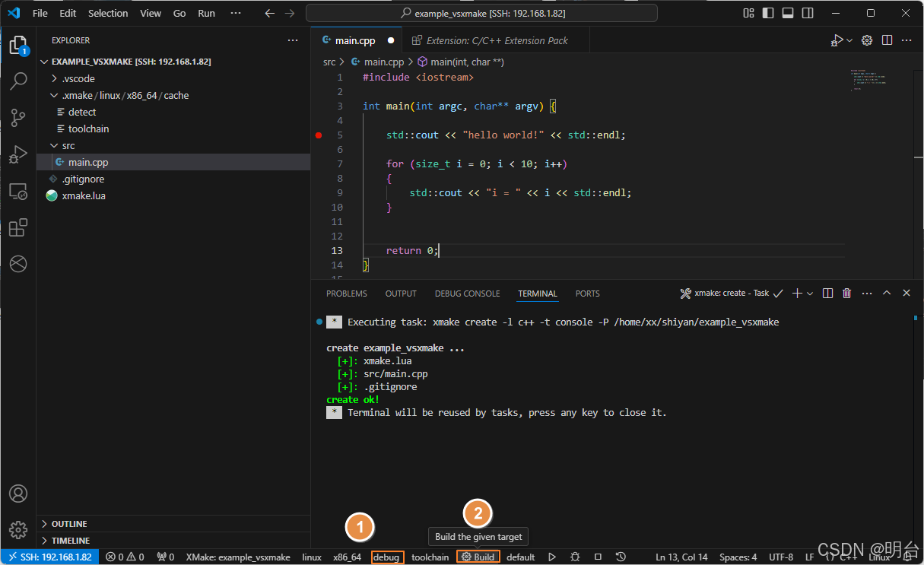Toggle the breakpoint on line 5

tap(319, 135)
